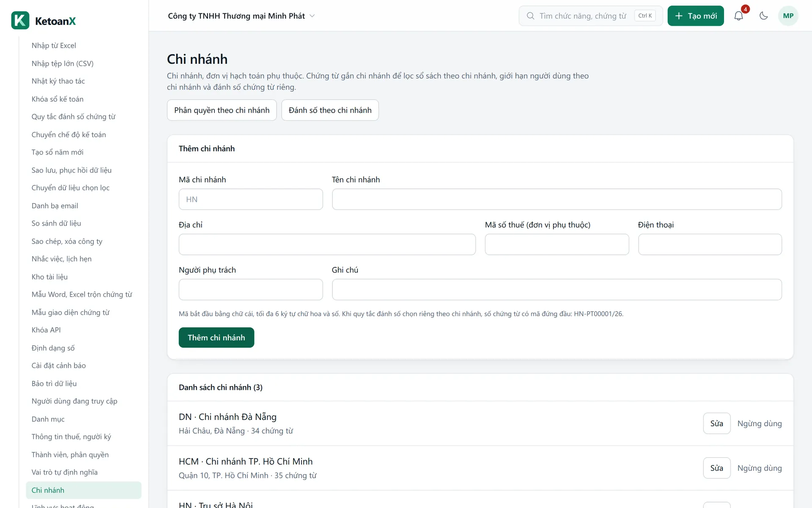Open Nhập từ Excel in sidebar
This screenshot has width=812, height=508.
coord(84,45)
